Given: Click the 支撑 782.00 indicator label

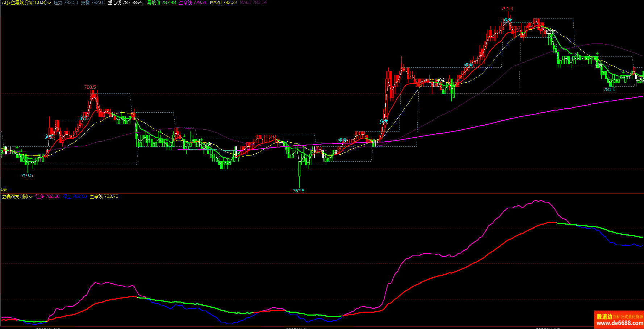Looking at the screenshot, I should click(93, 3).
